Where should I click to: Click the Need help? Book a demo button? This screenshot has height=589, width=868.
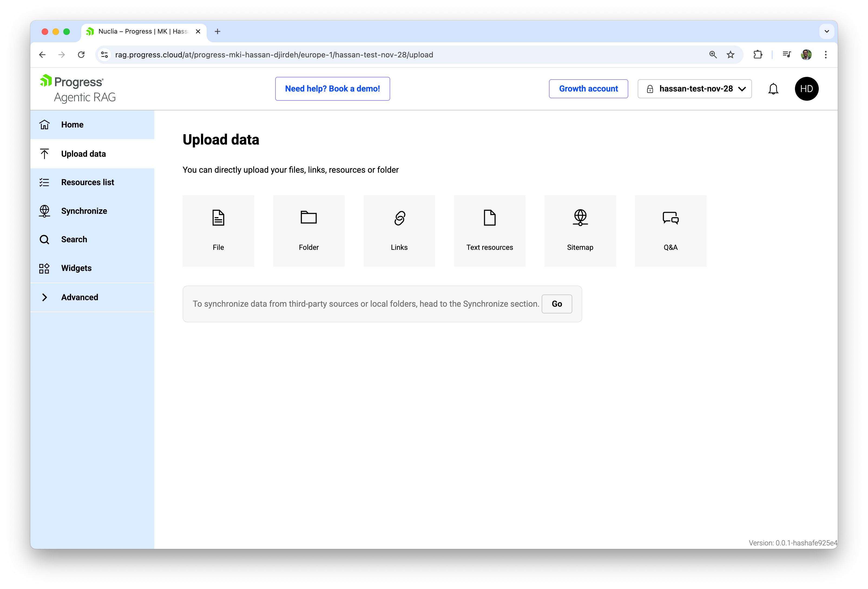(333, 89)
